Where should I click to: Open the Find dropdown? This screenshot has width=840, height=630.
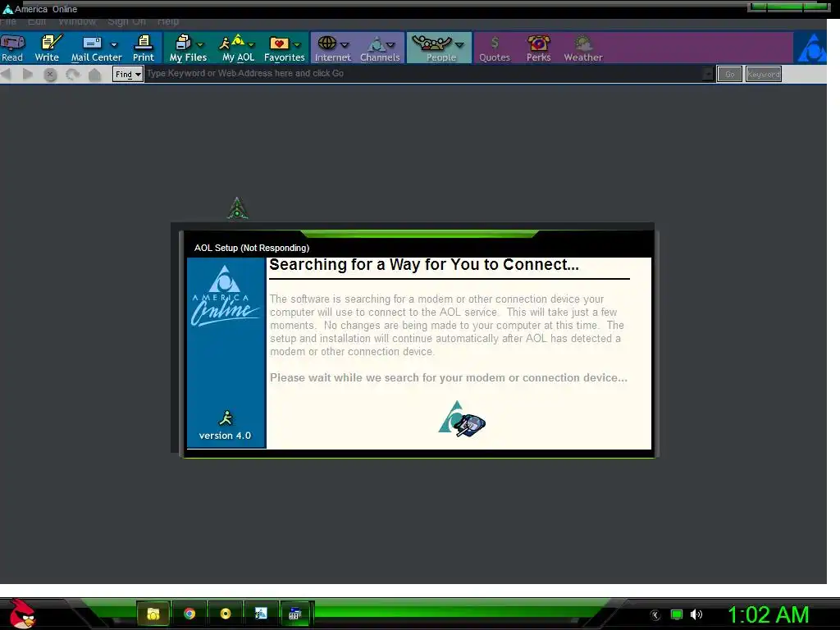[x=128, y=75]
